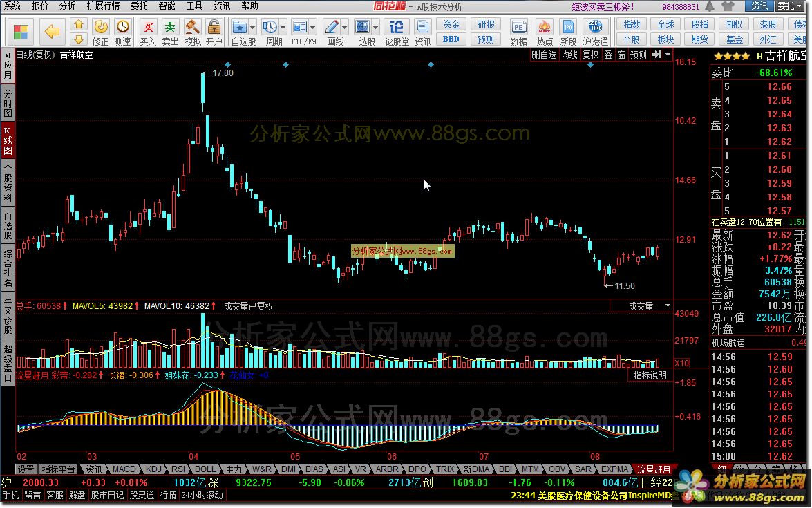
Task: Click the notification bell icon
Action: point(710,6)
